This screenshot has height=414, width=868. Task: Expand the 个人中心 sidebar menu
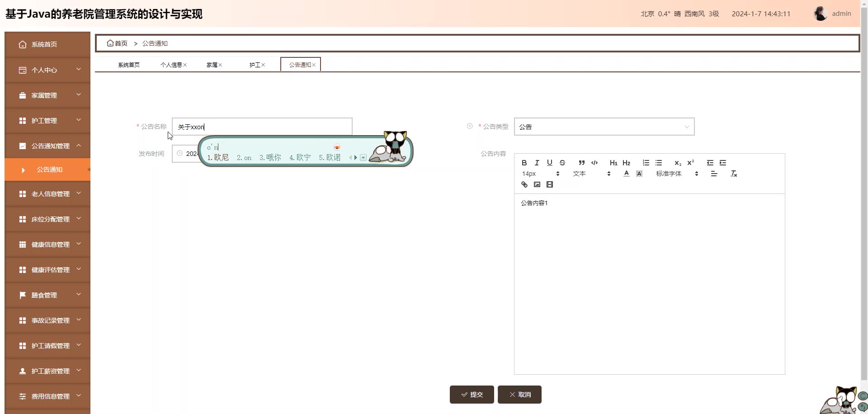coord(47,70)
